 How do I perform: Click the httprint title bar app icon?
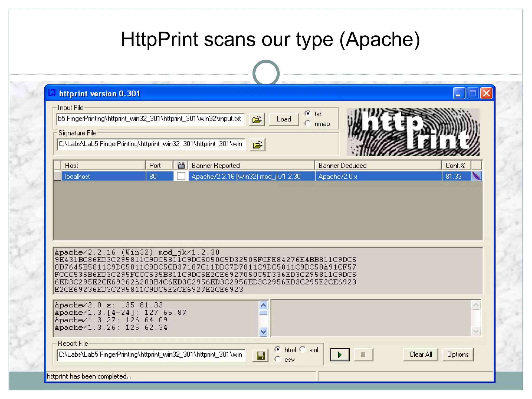click(52, 93)
